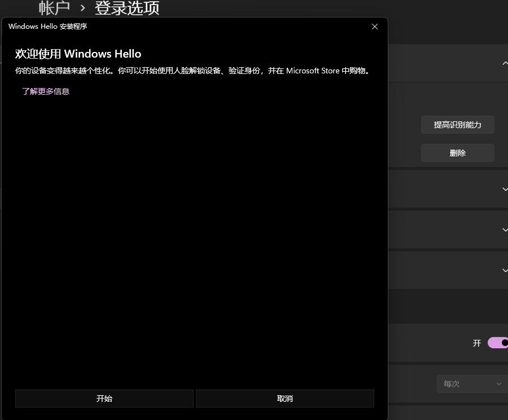Turn off the 开 toggle switch in Settings
This screenshot has height=420, width=508.
pos(498,343)
